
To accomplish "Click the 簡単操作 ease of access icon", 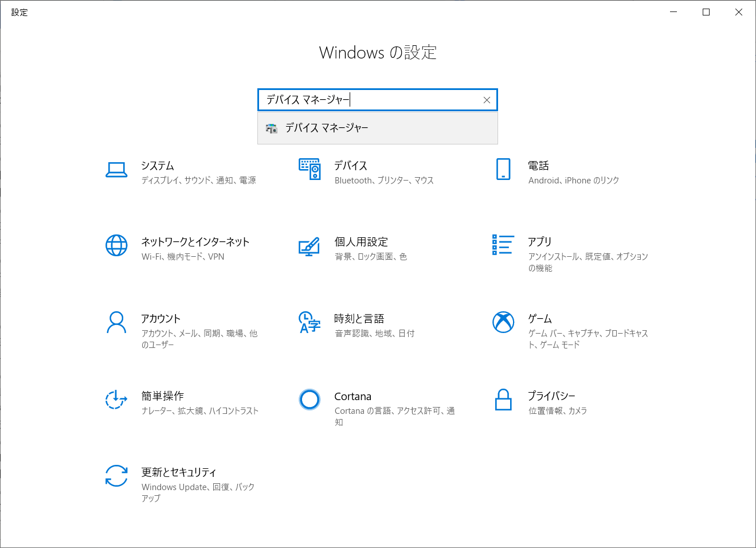I will (116, 399).
